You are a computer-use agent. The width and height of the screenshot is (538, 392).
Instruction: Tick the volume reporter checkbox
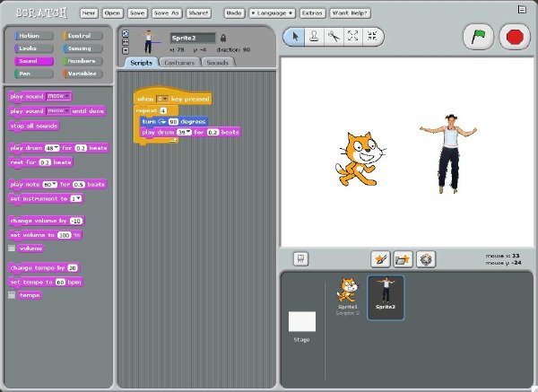[12, 248]
